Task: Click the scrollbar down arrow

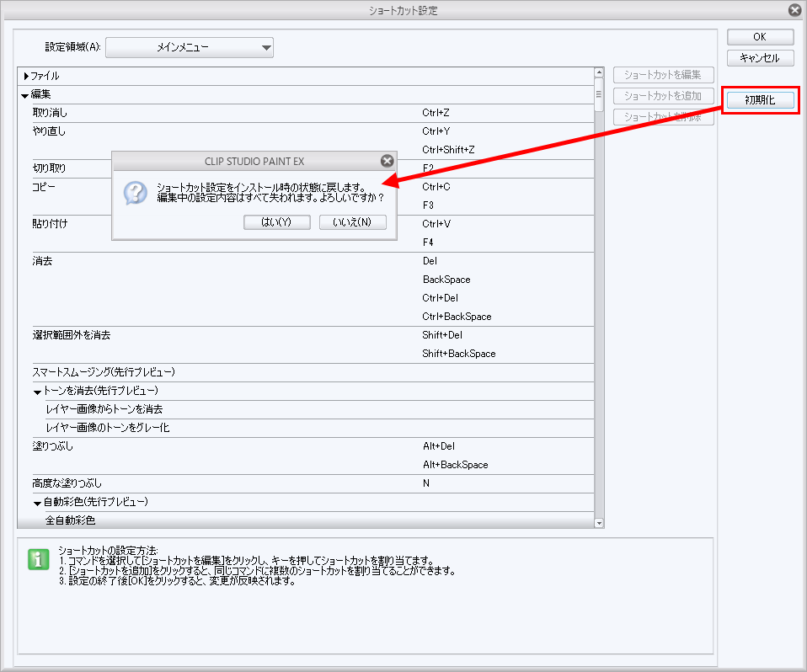Action: [x=599, y=523]
